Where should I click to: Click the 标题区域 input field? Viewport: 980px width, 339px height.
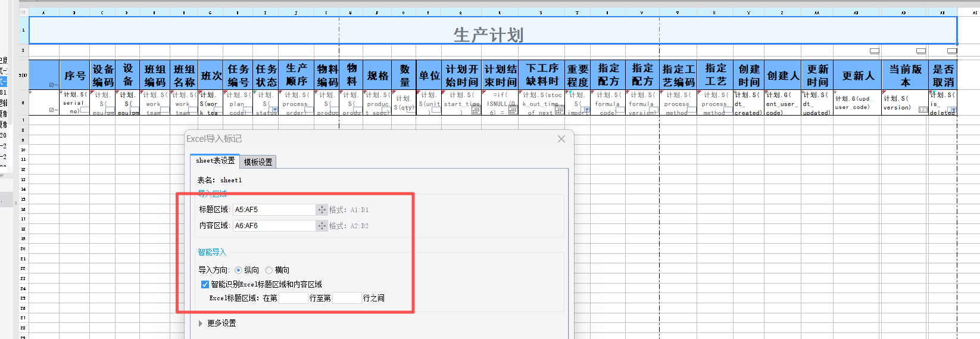click(274, 210)
